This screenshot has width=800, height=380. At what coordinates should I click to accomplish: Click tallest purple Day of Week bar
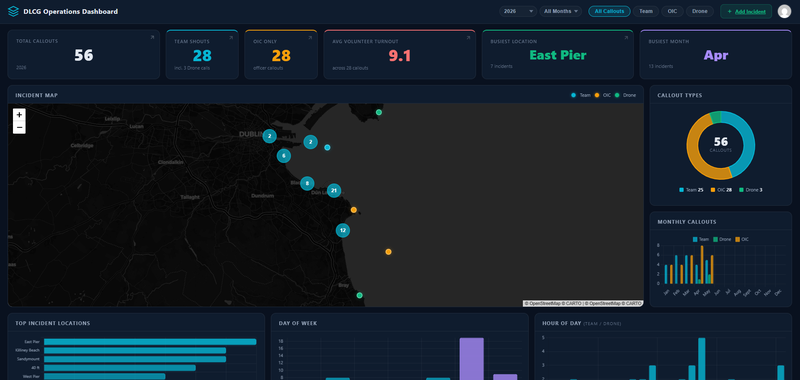coord(471,359)
